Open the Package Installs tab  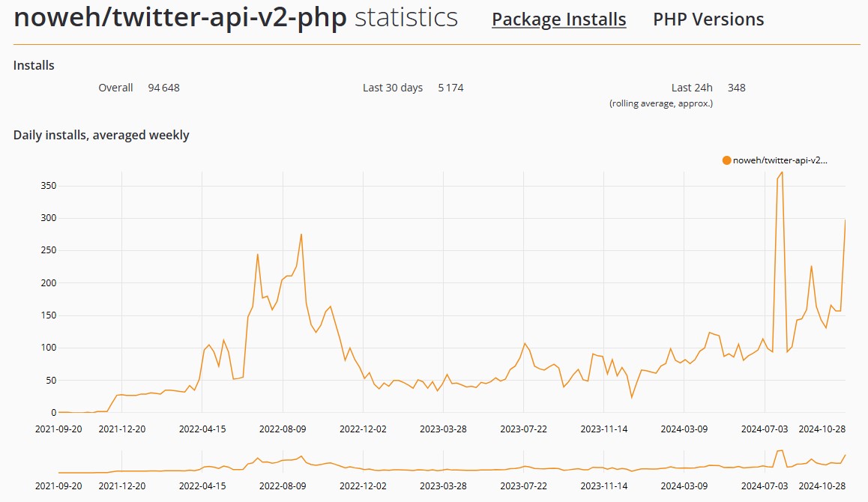558,19
